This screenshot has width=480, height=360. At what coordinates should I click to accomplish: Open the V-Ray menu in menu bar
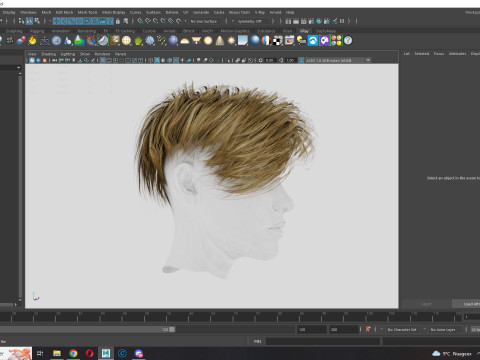coord(260,12)
